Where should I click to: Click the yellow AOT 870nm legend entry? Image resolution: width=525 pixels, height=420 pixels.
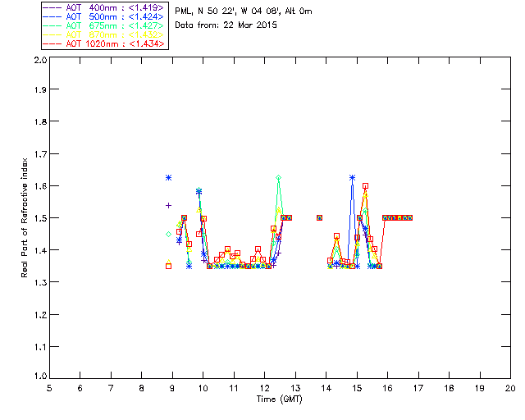105,34
